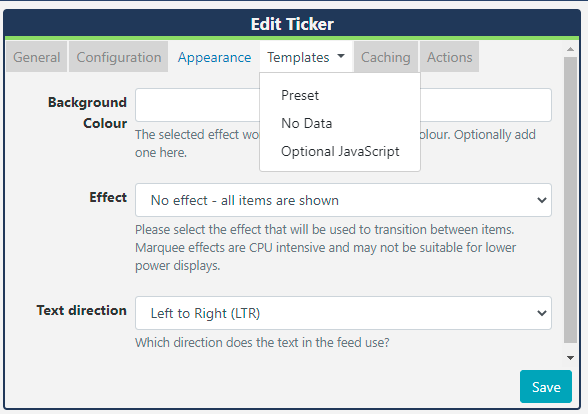Viewport: 588px width, 414px height.
Task: Click the vertical scrollbar thumb
Action: [x=570, y=200]
